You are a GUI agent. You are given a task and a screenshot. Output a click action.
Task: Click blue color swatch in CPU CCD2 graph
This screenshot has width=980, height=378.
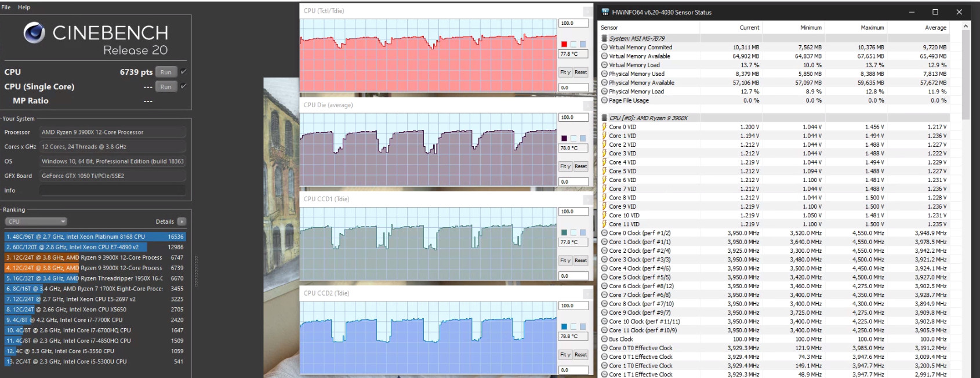point(564,326)
